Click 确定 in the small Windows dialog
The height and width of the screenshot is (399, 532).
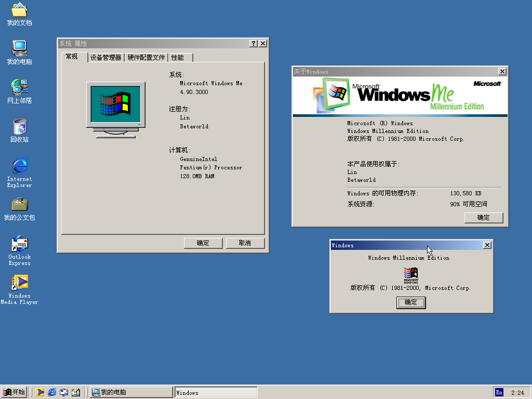pyautogui.click(x=410, y=302)
